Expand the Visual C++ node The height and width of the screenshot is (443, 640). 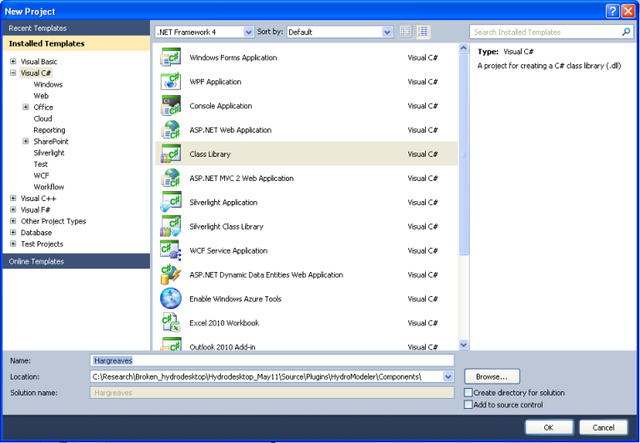[13, 198]
